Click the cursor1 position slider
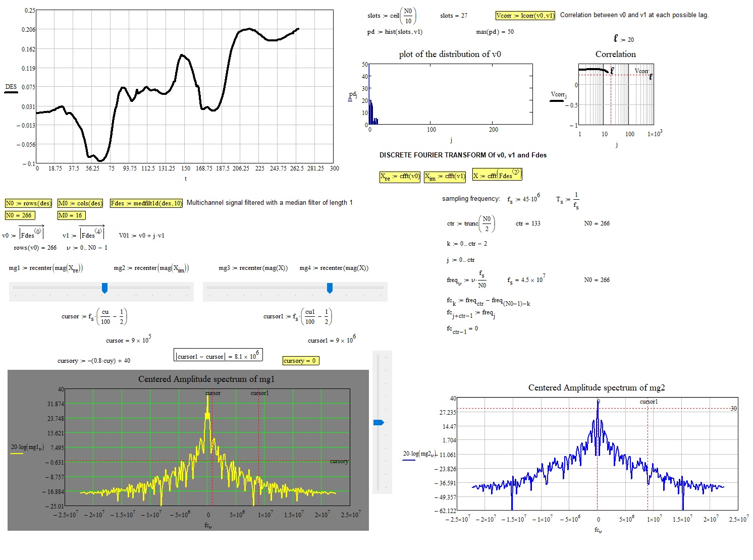This screenshot has height=560, width=753. pyautogui.click(x=329, y=288)
